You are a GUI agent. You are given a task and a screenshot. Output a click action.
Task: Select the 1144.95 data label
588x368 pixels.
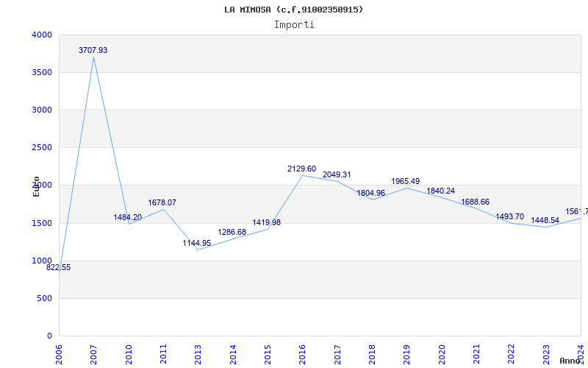(x=197, y=243)
